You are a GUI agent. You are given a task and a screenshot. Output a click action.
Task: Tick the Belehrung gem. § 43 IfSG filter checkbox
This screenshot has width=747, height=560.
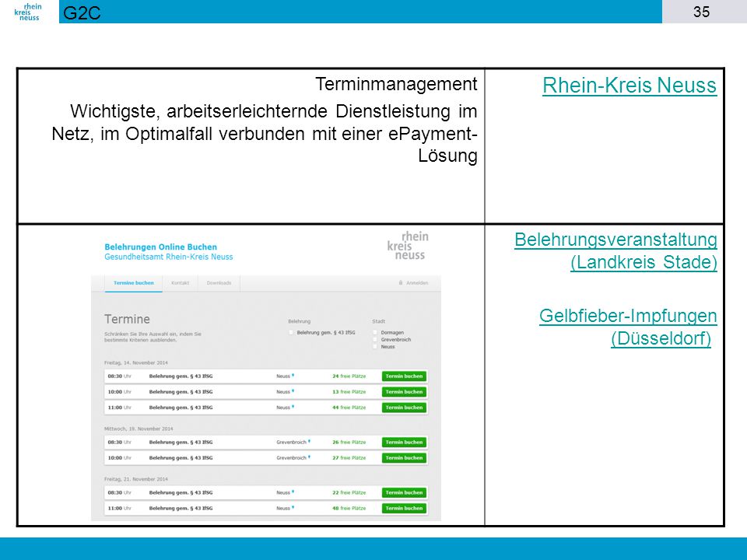pos(291,332)
